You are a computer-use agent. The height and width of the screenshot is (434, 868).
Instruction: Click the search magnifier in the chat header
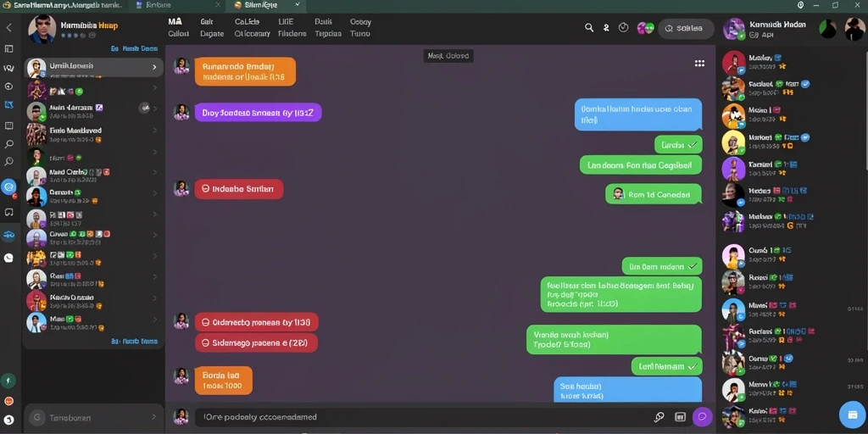(589, 28)
